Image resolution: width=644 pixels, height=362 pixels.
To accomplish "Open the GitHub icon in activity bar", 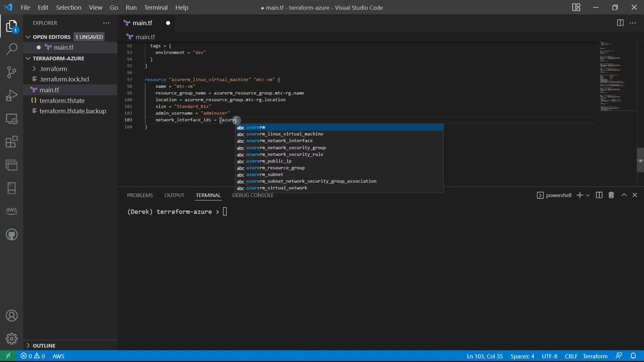I will [x=12, y=234].
